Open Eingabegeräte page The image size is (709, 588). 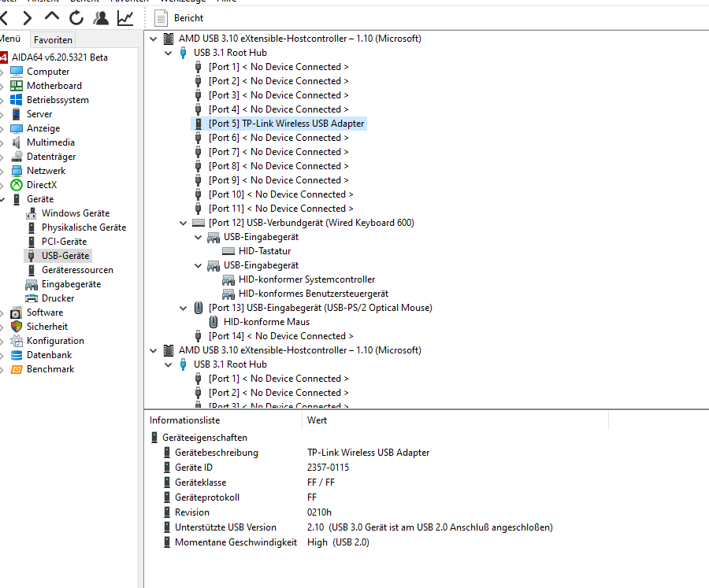[71, 284]
